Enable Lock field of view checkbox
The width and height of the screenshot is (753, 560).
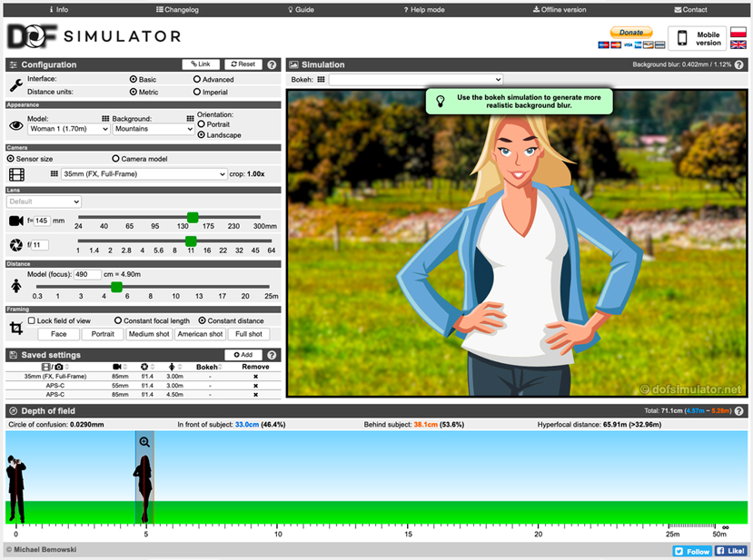pyautogui.click(x=31, y=320)
